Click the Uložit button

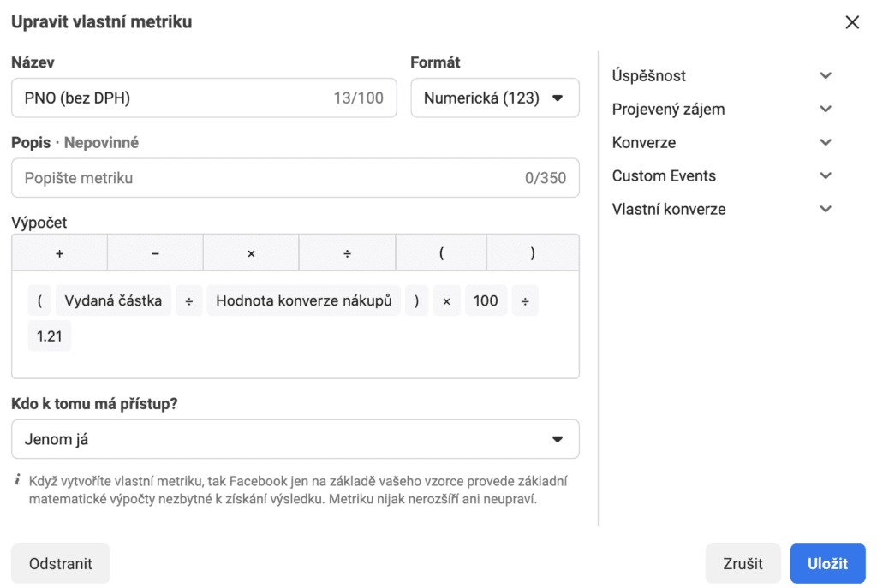point(827,563)
